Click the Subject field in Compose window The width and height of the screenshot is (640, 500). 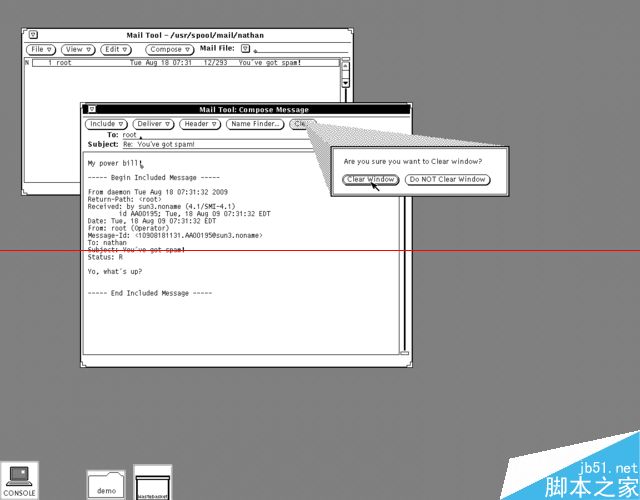[218, 144]
